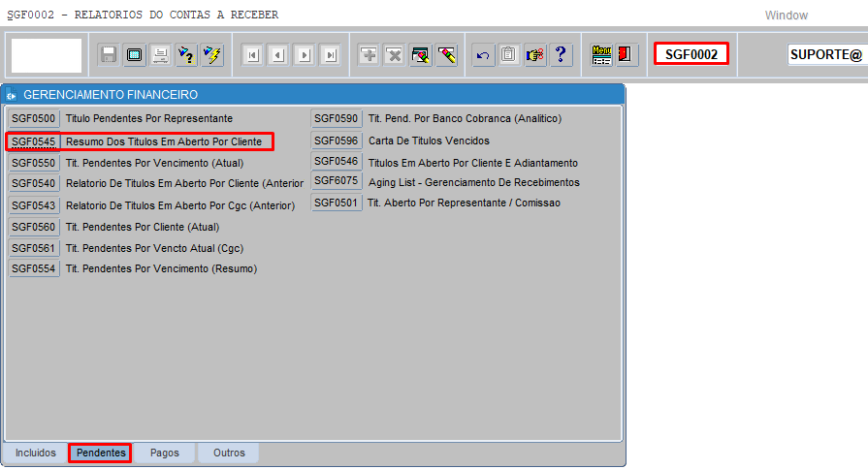
Task: Click the Print icon in toolbar
Action: point(161,55)
